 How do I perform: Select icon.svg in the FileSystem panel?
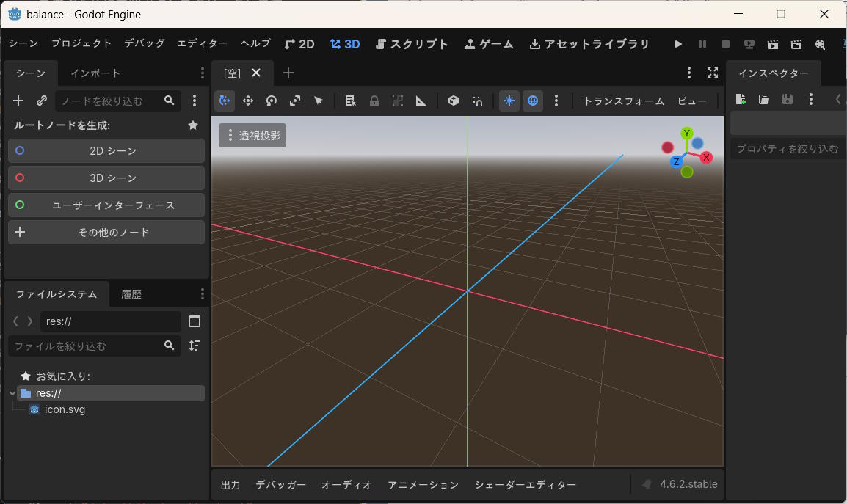[65, 409]
